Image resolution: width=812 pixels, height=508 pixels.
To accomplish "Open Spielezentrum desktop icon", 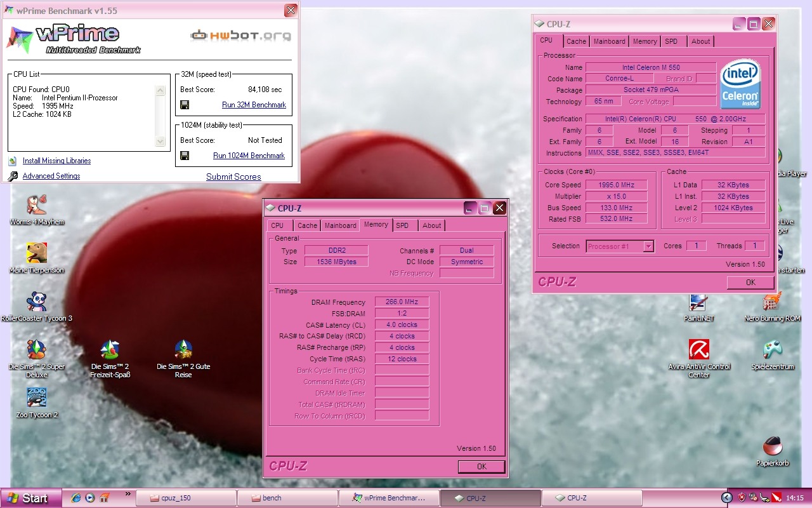I will coord(772,349).
